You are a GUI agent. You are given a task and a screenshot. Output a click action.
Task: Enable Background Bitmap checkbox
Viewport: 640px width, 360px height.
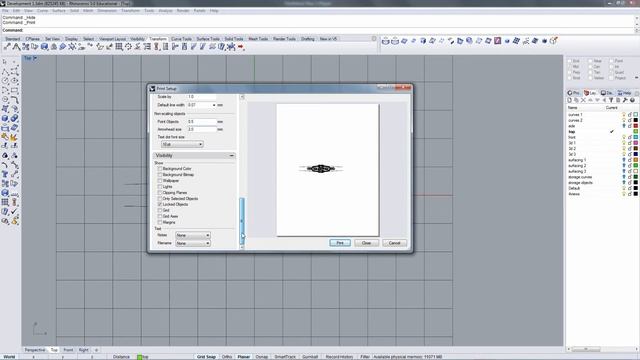(x=160, y=175)
